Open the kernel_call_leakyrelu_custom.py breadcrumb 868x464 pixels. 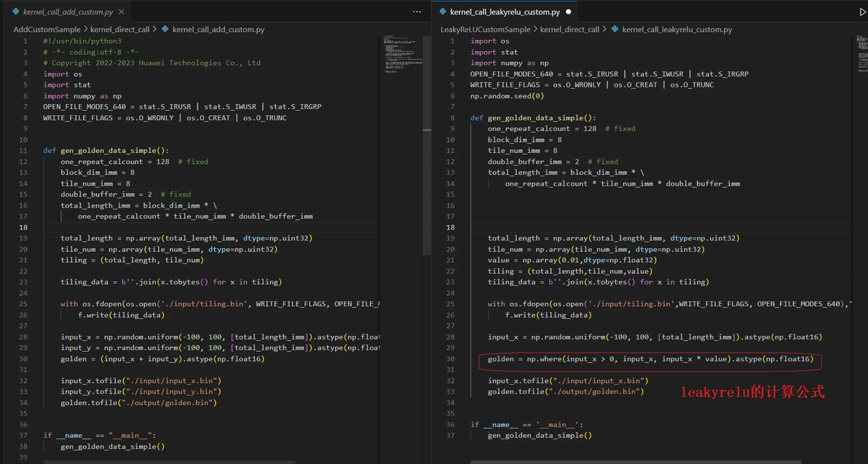(677, 29)
